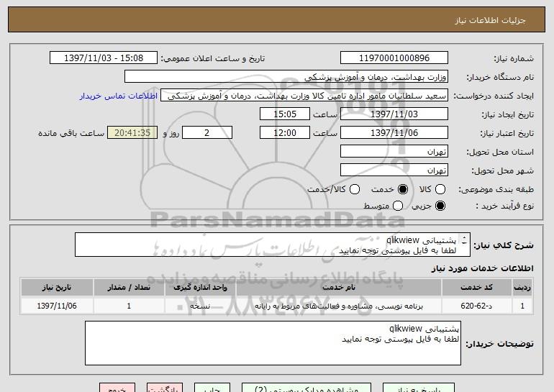
Task: Click the نام خدمت column header
Action: [338, 288]
